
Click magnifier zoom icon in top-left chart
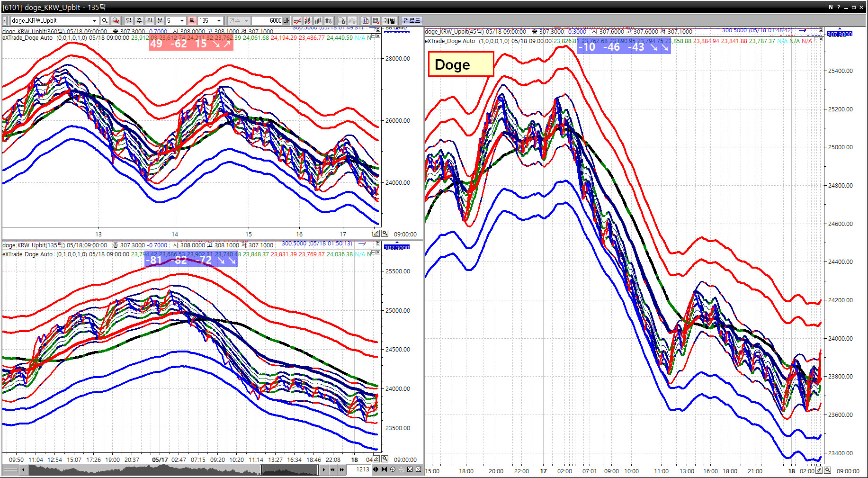[x=385, y=234]
